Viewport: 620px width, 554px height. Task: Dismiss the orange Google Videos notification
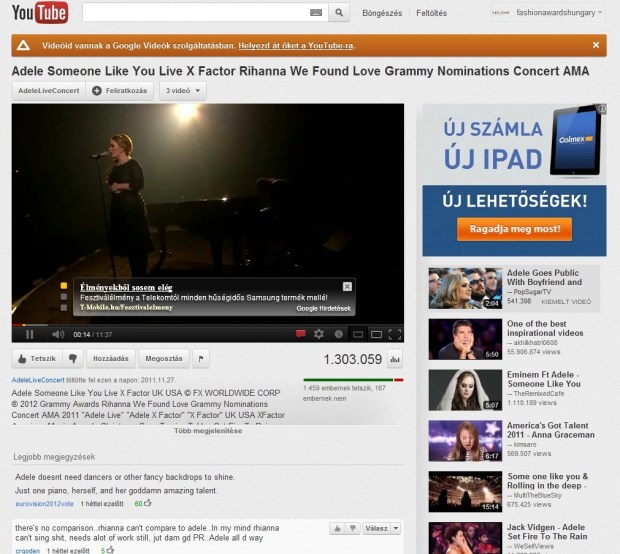point(596,45)
